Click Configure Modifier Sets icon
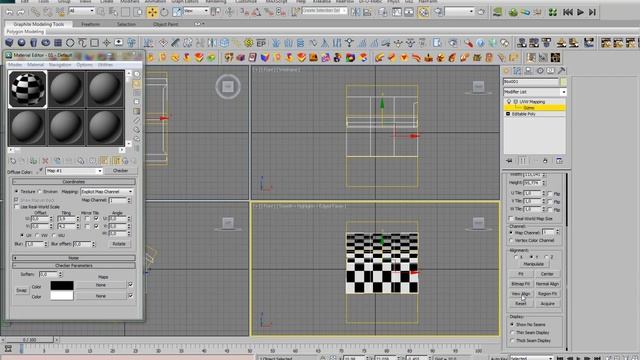The height and width of the screenshot is (360, 640). click(x=559, y=161)
